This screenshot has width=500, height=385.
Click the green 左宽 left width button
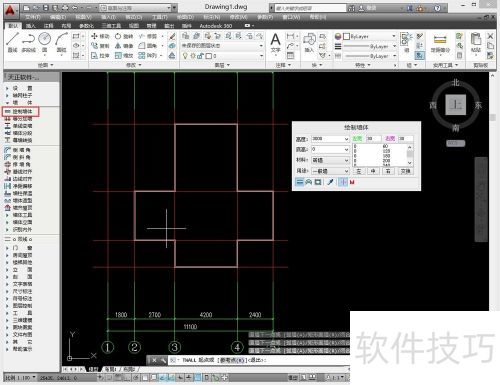(x=358, y=138)
